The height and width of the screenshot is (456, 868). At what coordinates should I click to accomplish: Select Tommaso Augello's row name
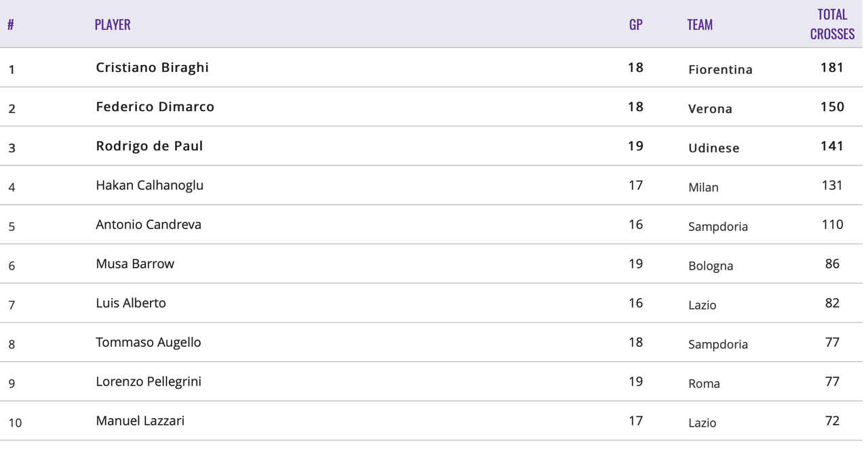[149, 342]
